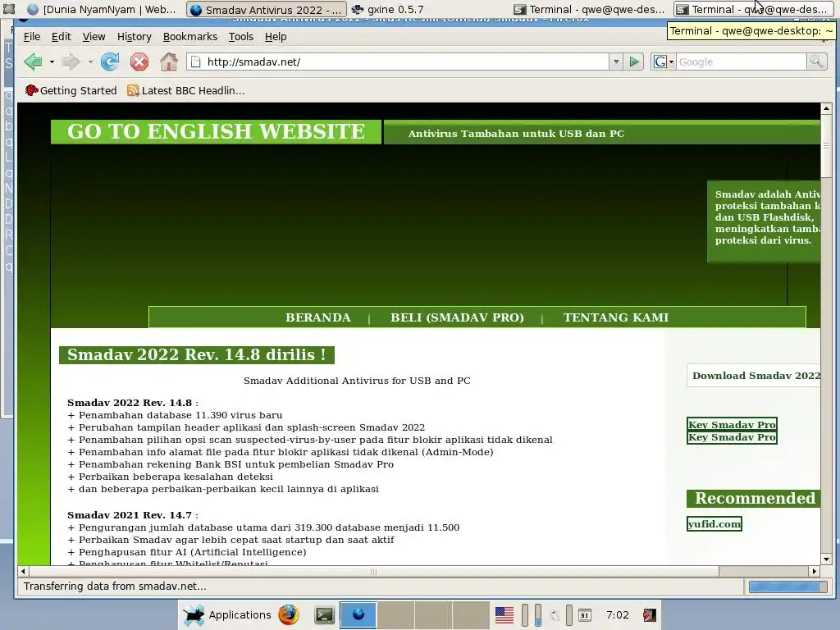The image size is (840, 630).
Task: Click the horizontal scrollbar left arrow
Action: tap(23, 571)
